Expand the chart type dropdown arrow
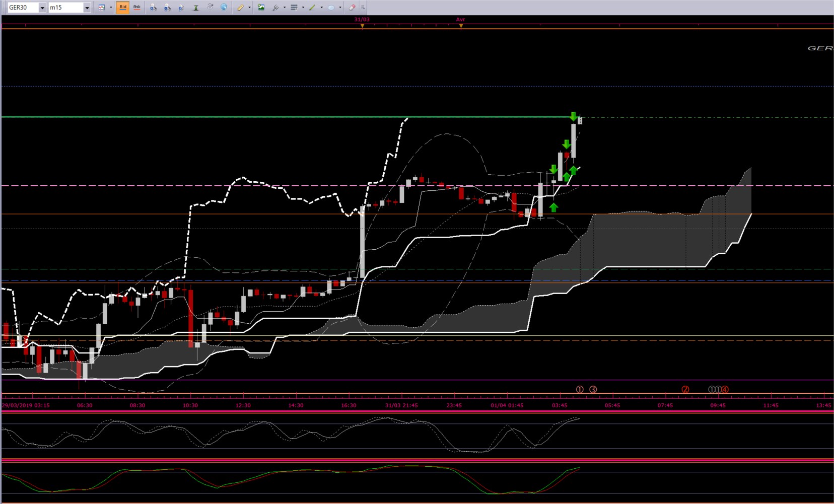 [x=111, y=8]
